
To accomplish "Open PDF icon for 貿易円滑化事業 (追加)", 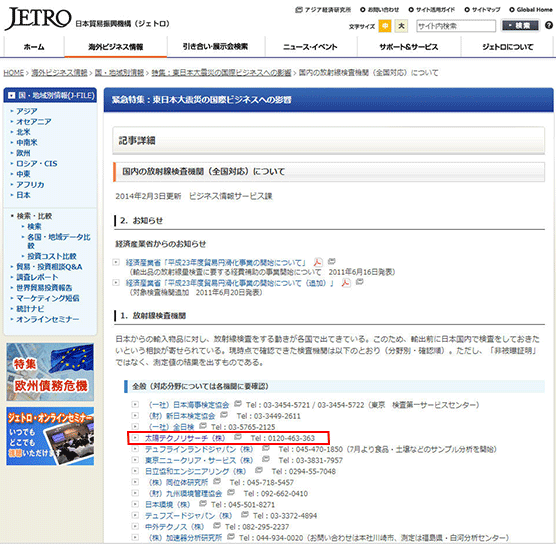I will (x=346, y=283).
